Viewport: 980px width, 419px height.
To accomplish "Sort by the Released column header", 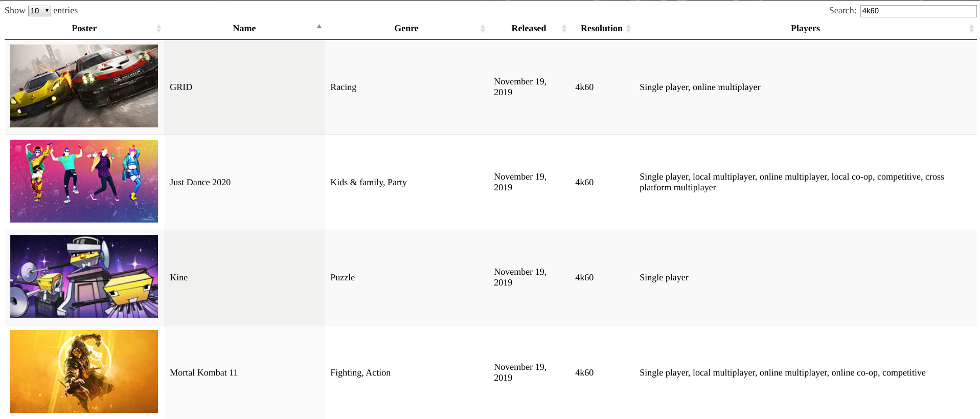I will pyautogui.click(x=528, y=29).
